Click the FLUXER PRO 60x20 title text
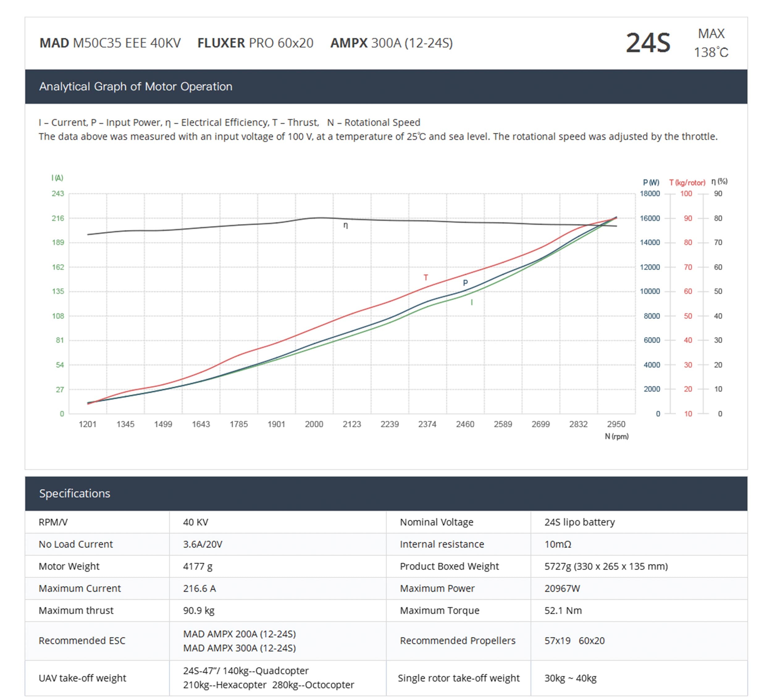772x700 pixels. [255, 43]
